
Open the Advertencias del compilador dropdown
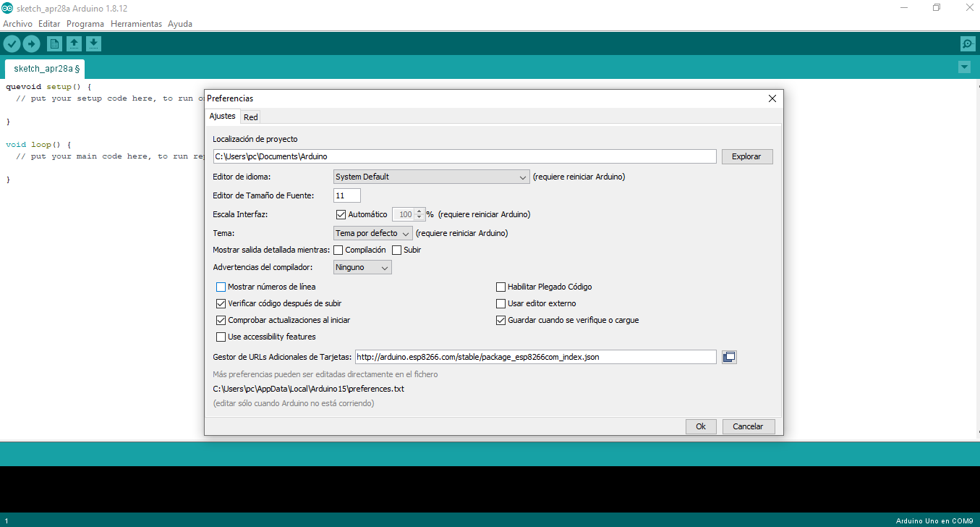(x=362, y=267)
